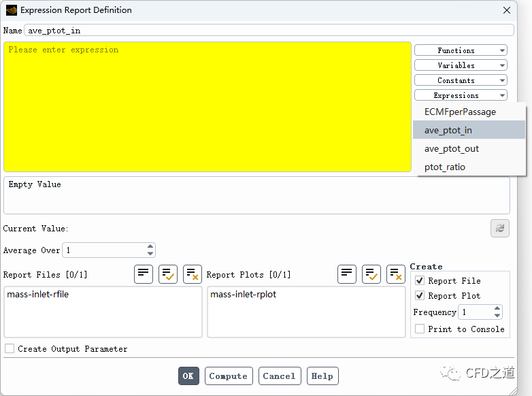Click the OK button
This screenshot has width=532, height=396.
(x=188, y=376)
